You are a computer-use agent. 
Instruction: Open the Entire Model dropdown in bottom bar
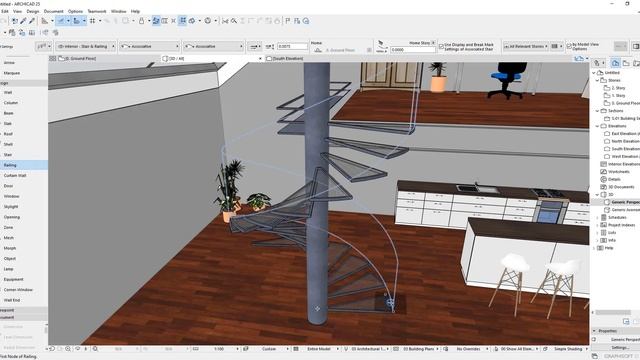pyautogui.click(x=321, y=349)
